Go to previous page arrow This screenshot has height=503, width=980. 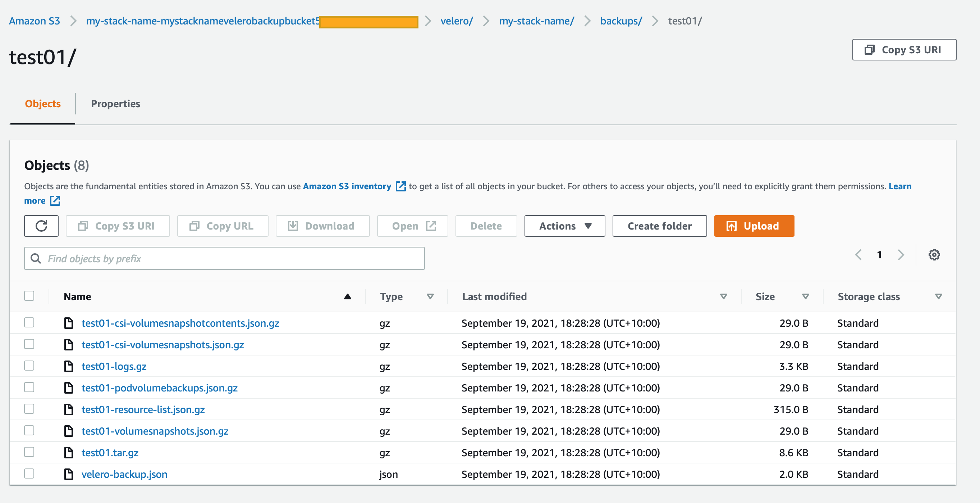[858, 255]
